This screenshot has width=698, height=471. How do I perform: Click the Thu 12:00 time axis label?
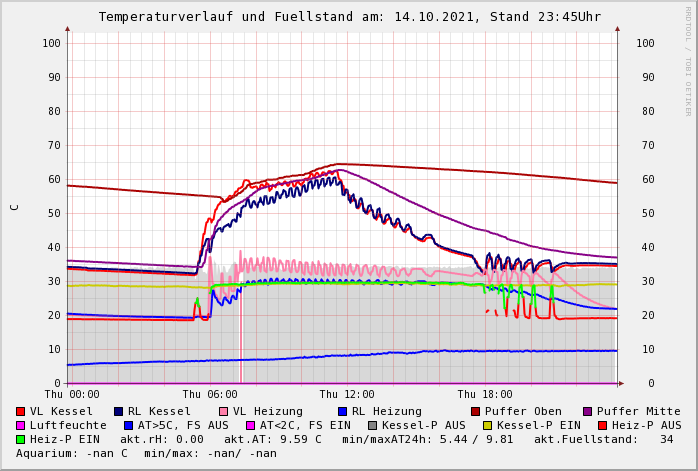(347, 394)
